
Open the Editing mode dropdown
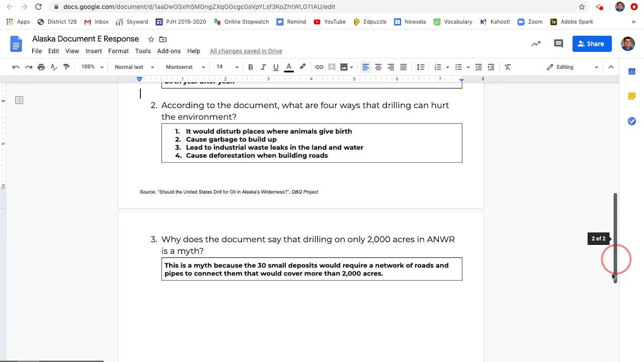(x=573, y=67)
